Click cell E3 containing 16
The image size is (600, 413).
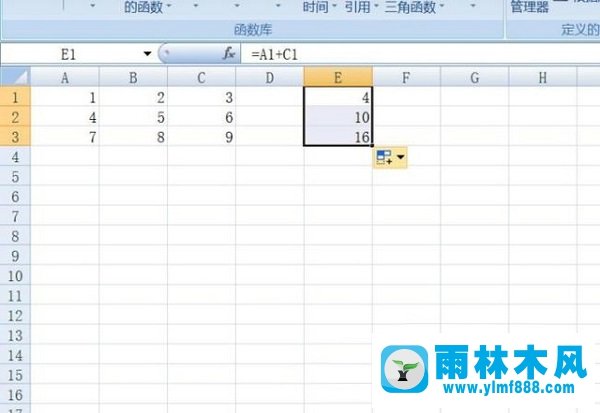[x=338, y=137]
